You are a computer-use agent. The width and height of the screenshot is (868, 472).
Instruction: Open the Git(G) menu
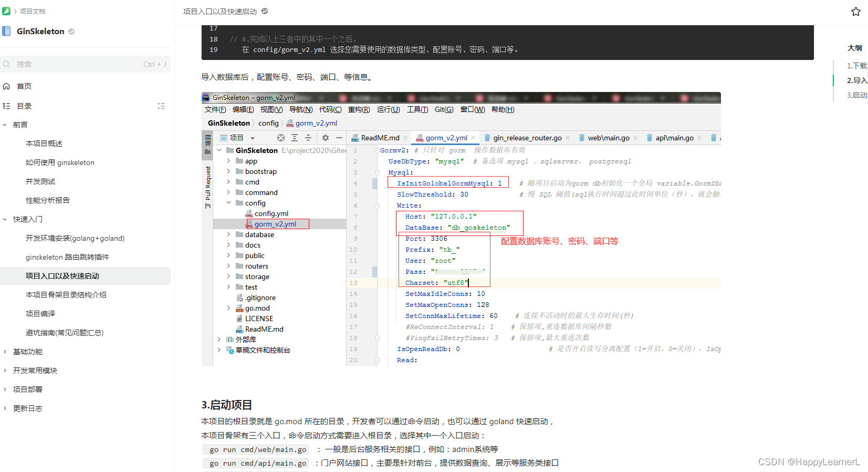click(444, 109)
